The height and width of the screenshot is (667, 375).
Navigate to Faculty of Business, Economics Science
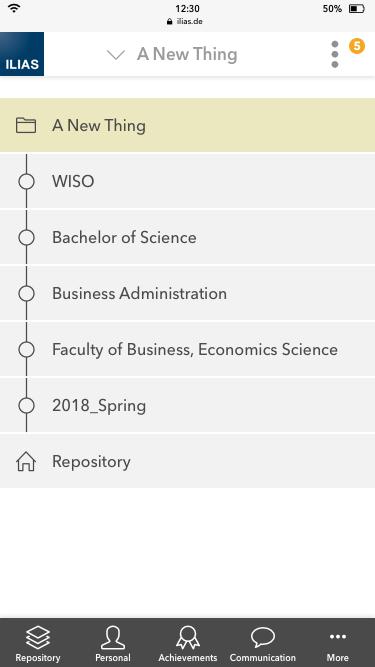(188, 350)
